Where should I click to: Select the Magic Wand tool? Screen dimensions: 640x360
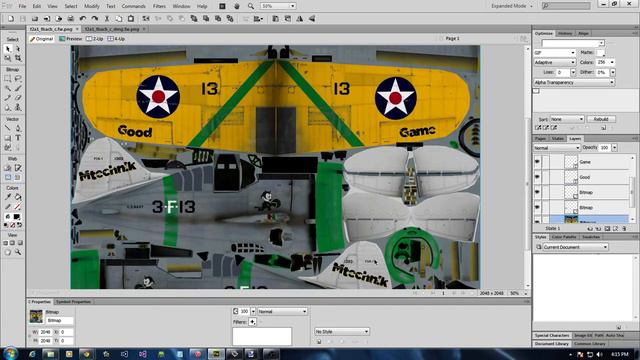(x=8, y=88)
